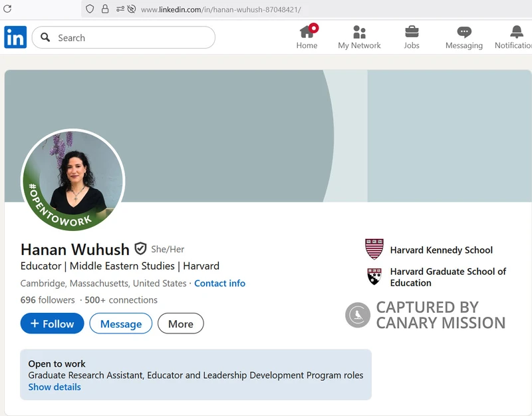
Task: Show details of Open to work card
Action: tap(55, 387)
